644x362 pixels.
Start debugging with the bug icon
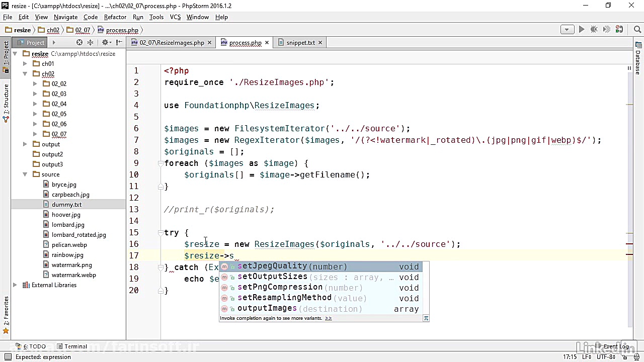pyautogui.click(x=594, y=30)
